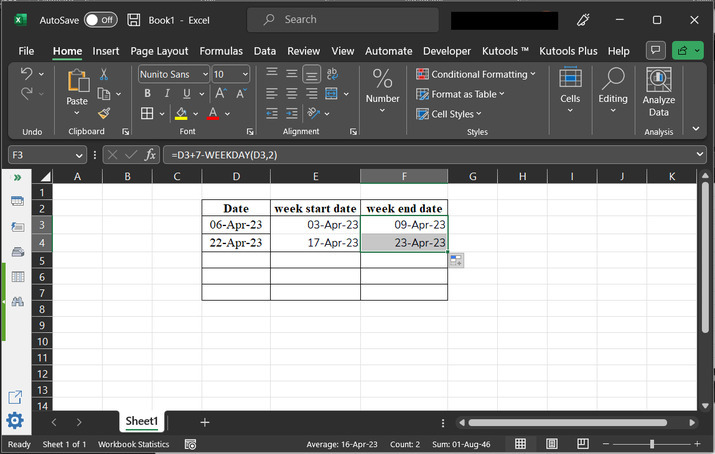This screenshot has width=715, height=454.
Task: Open the Editing group button
Action: pyautogui.click(x=613, y=91)
